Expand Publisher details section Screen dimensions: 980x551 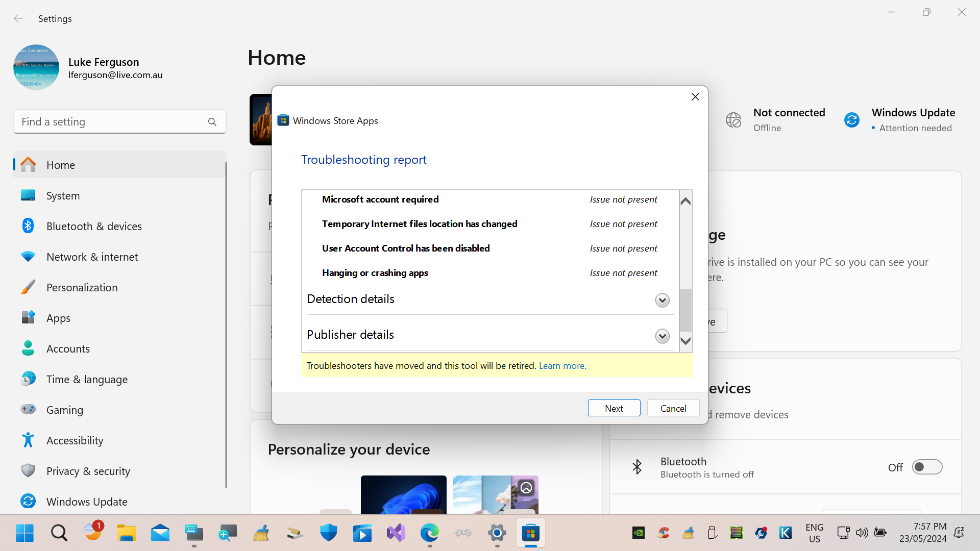coord(662,336)
